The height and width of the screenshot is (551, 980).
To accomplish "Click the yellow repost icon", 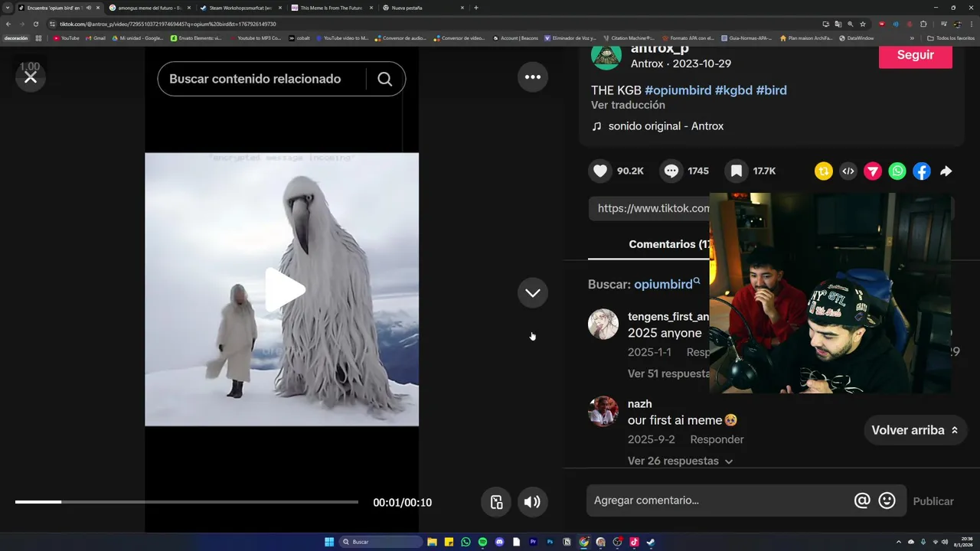I will pyautogui.click(x=824, y=171).
